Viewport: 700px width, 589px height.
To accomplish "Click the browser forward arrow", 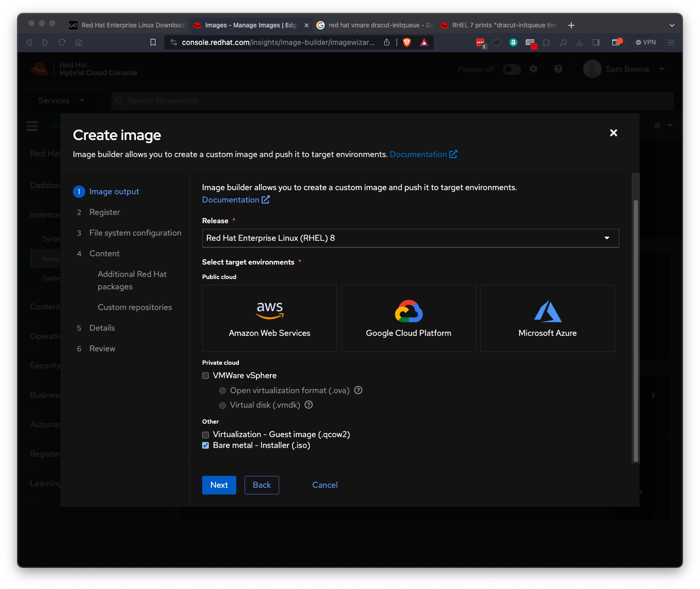I will [45, 42].
